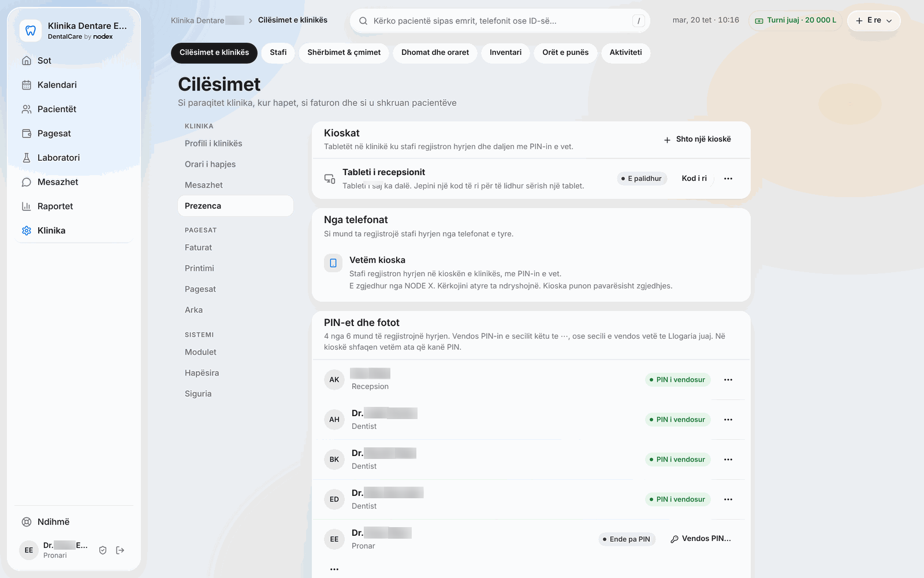Open the three-dot menu on the Recepsion row
Viewport: 924px width, 578px height.
728,380
